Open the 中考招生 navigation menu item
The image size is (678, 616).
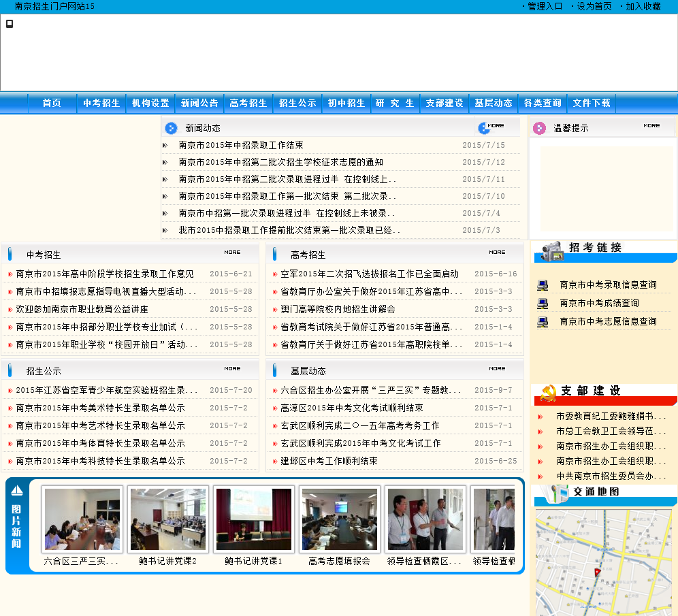point(101,103)
